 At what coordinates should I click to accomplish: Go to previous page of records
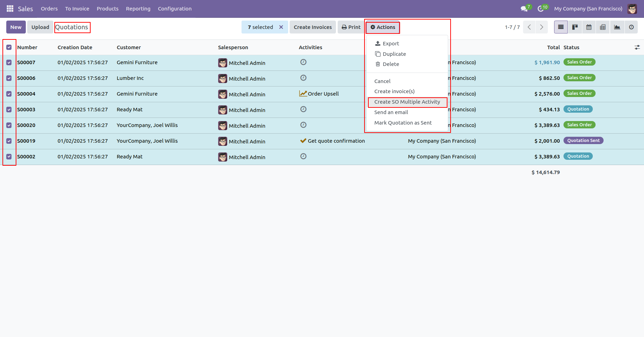tap(529, 27)
